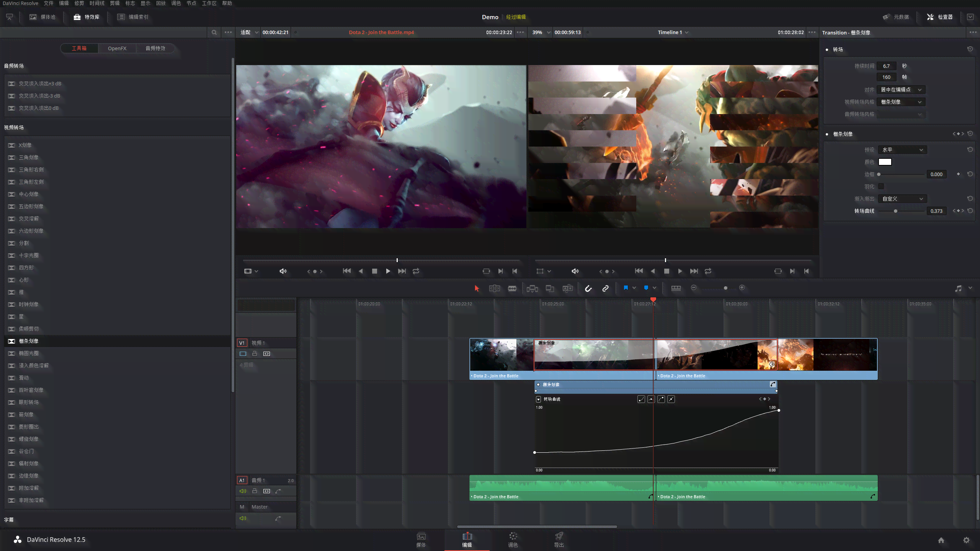Viewport: 980px width, 551px height.
Task: Lock the 视频 1 track
Action: 255,354
